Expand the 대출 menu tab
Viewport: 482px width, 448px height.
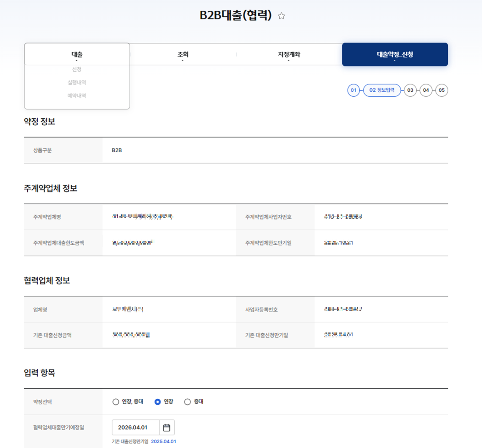[x=77, y=54]
